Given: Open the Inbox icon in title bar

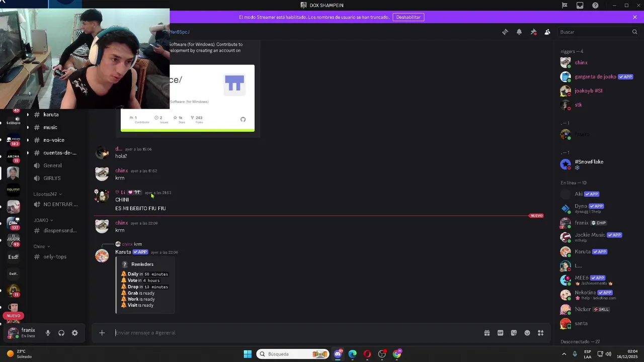Looking at the screenshot, I should pos(580,6).
